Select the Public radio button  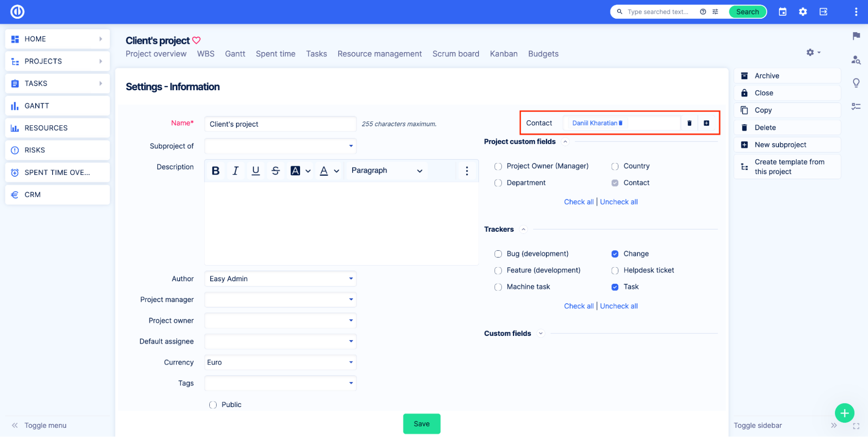213,404
